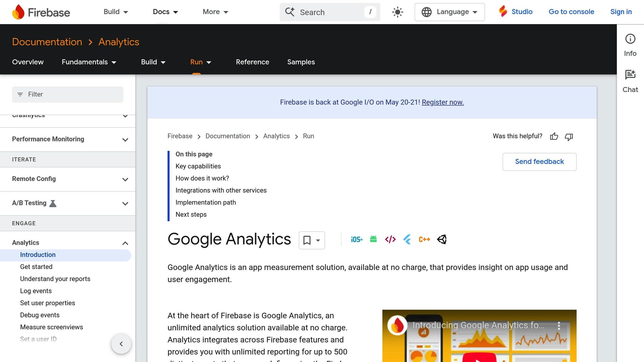
Task: Click Go to console link
Action: (x=571, y=12)
